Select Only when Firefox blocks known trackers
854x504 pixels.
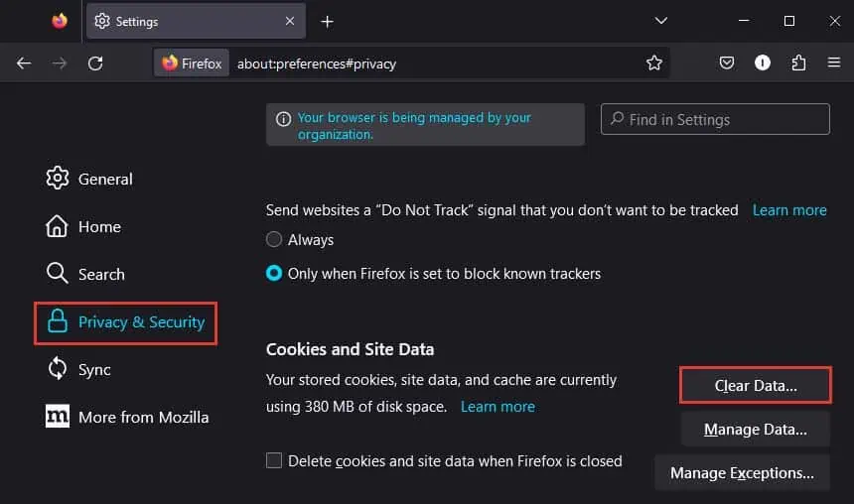click(274, 273)
